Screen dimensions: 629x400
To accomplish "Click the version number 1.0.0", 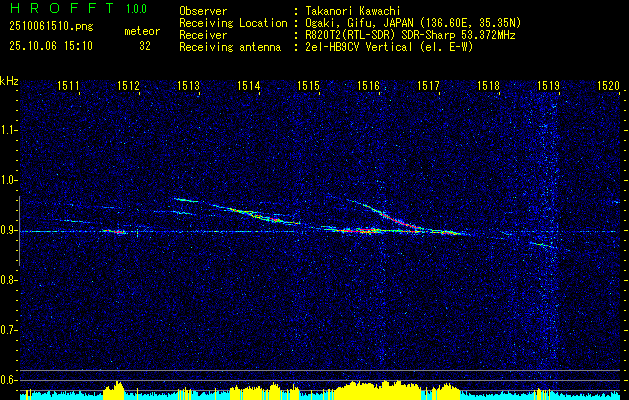I will pos(136,9).
